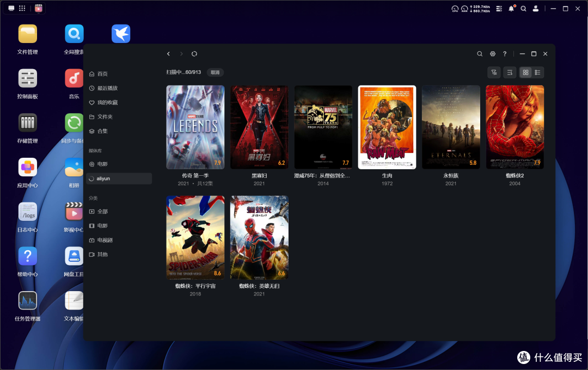Screen dimensions: 588x370
Task: Open the app grid launcher icon
Action: coord(22,8)
